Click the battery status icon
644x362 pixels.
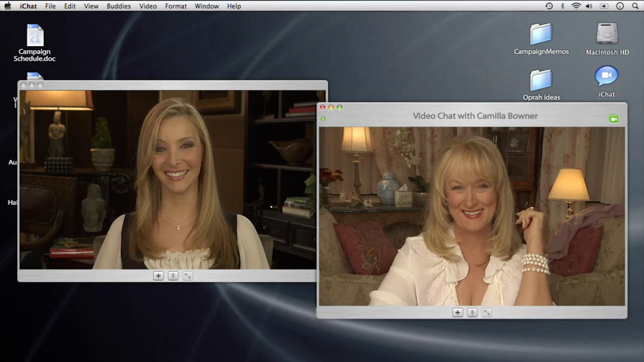tap(604, 6)
